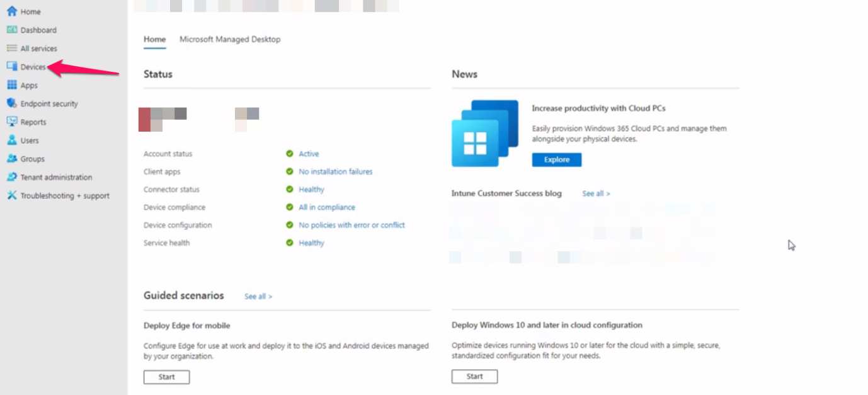Open See all for Customer Success blog
The width and height of the screenshot is (868, 395).
click(x=596, y=193)
